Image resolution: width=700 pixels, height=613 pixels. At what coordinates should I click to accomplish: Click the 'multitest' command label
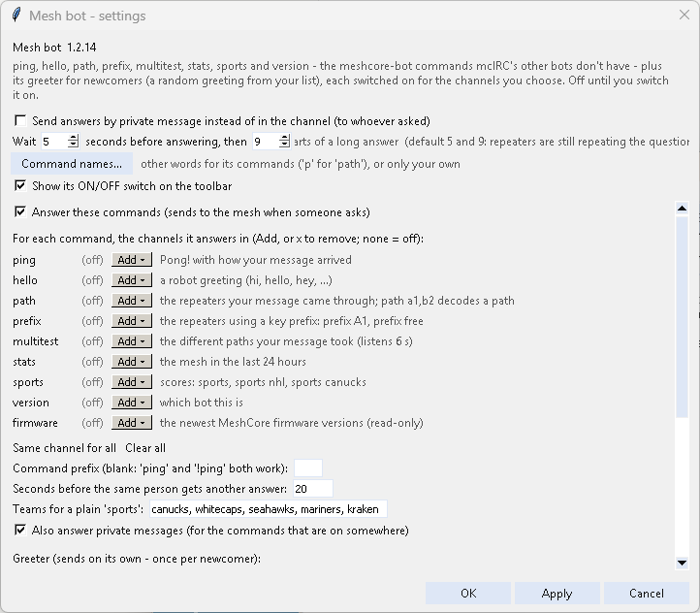pyautogui.click(x=35, y=341)
